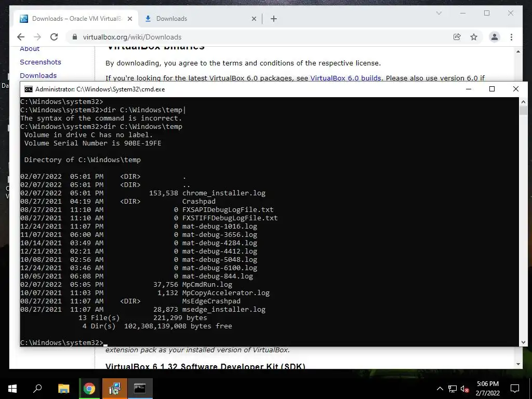Close the cmd.exe window
The width and height of the screenshot is (532, 399).
click(516, 89)
